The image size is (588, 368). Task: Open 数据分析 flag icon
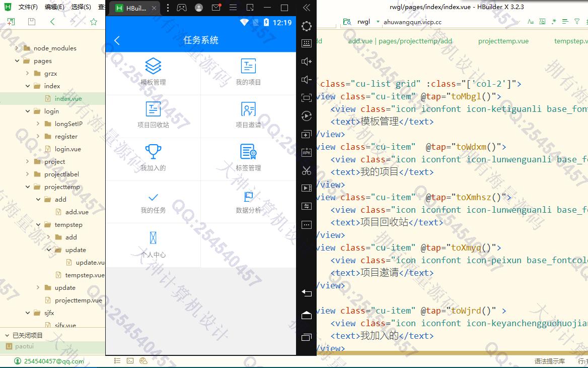248,197
